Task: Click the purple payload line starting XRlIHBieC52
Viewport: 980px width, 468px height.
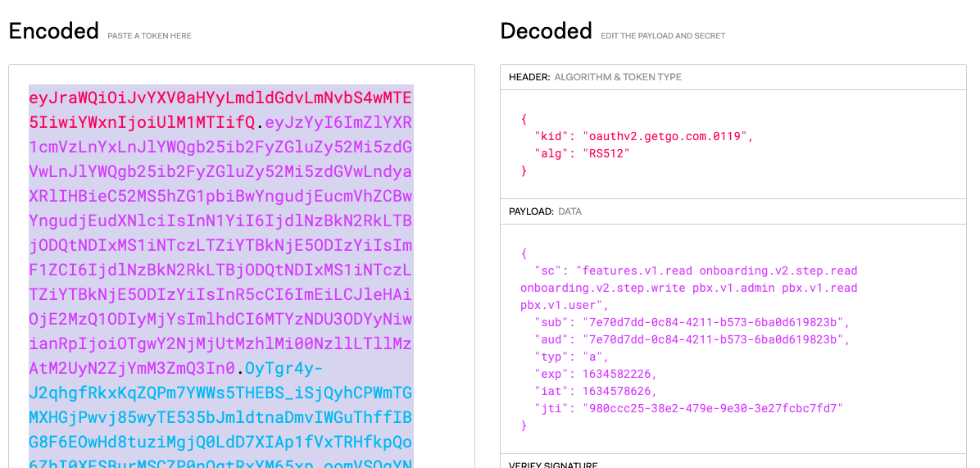Action: click(220, 196)
